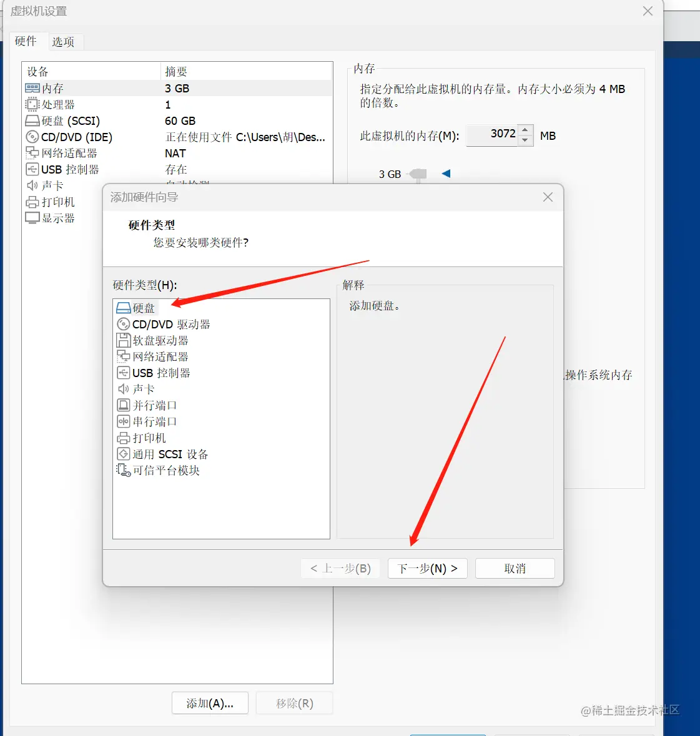This screenshot has width=700, height=736.
Task: Switch to the 硬件 tab
Action: click(x=26, y=41)
